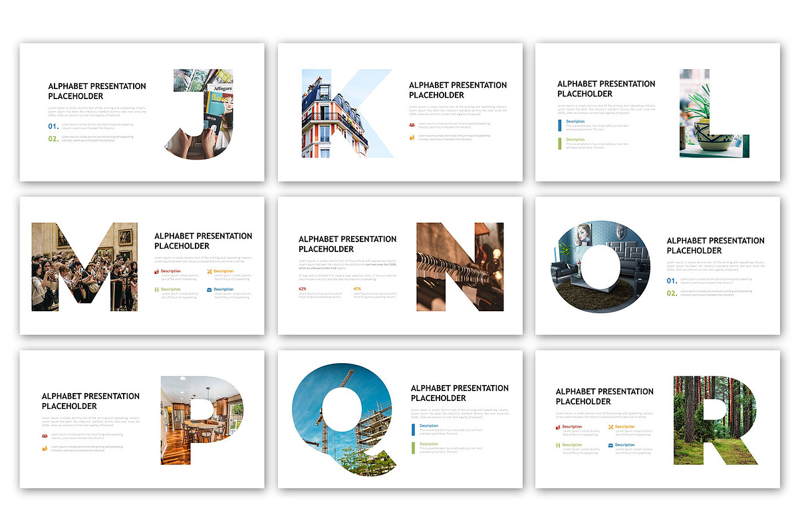
Task: Click the "Alphabet Presentation Placeholder" title on the Q slide
Action: (460, 393)
